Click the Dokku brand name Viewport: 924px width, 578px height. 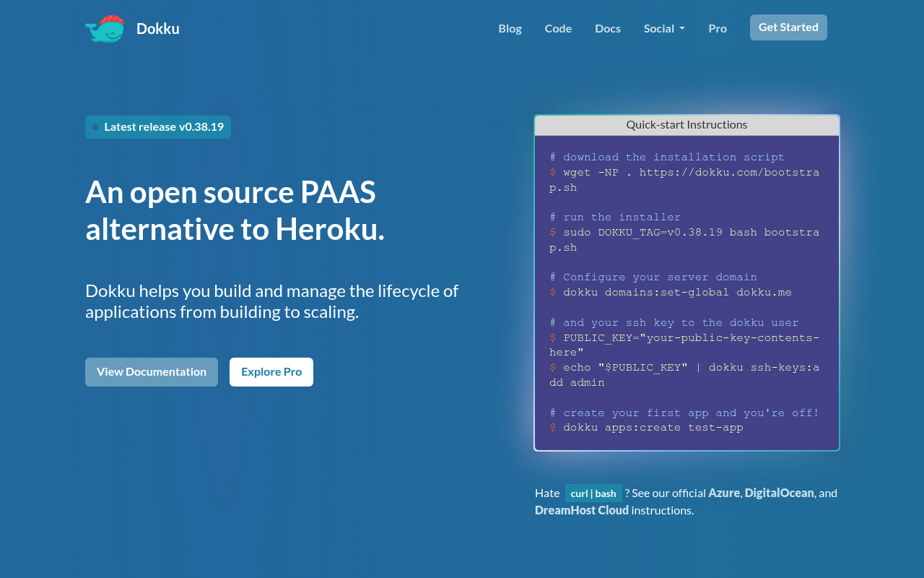pos(158,29)
